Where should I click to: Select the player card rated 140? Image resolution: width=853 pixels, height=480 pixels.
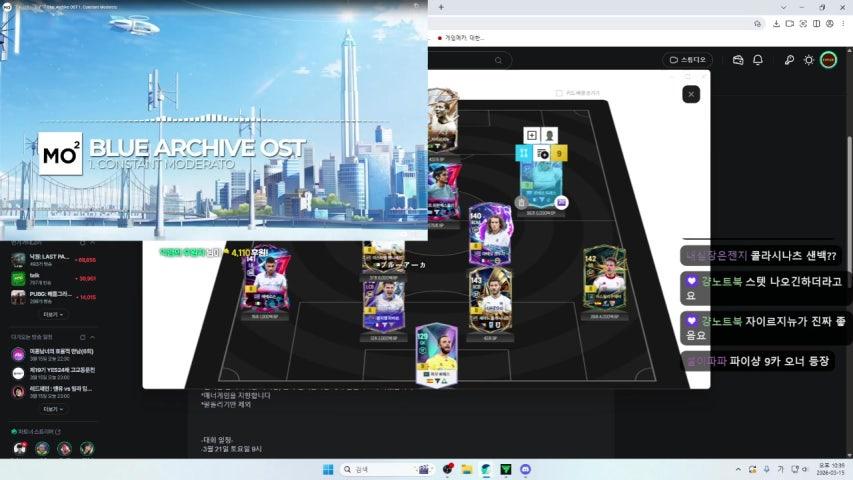(x=490, y=235)
